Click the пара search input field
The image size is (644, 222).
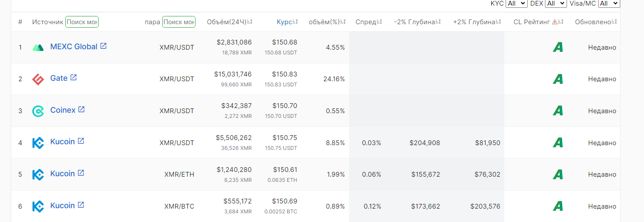pos(179,22)
